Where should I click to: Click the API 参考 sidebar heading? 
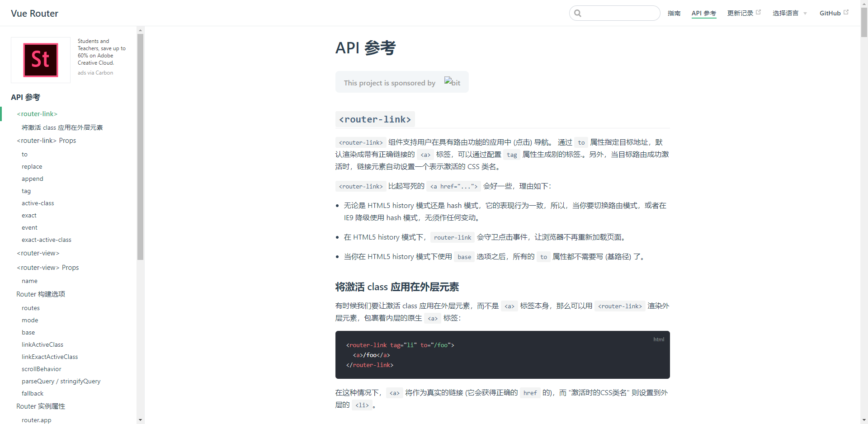coord(25,97)
